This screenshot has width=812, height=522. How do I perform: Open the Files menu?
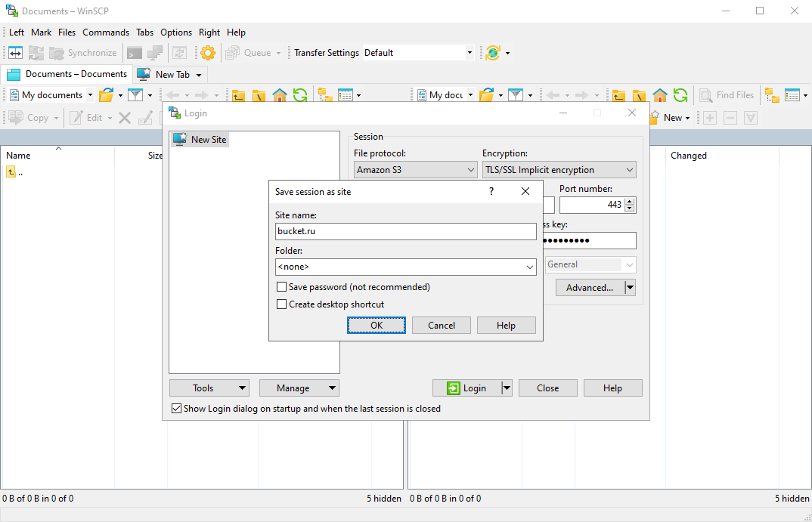click(67, 32)
